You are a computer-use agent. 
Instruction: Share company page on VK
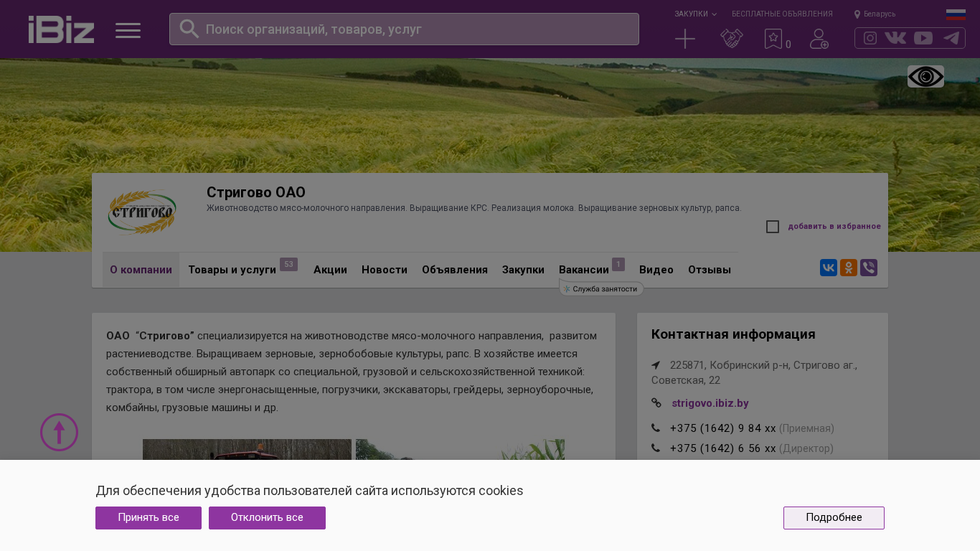pyautogui.click(x=829, y=268)
